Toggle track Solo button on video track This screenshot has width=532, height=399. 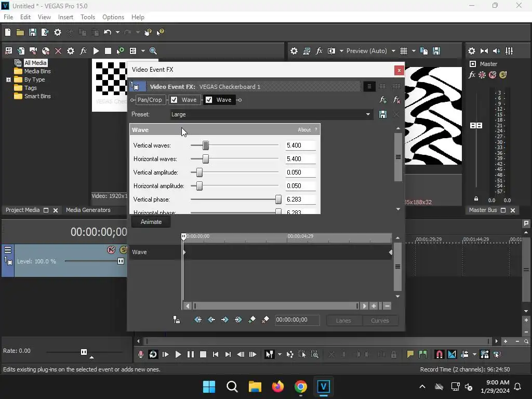[x=124, y=250]
